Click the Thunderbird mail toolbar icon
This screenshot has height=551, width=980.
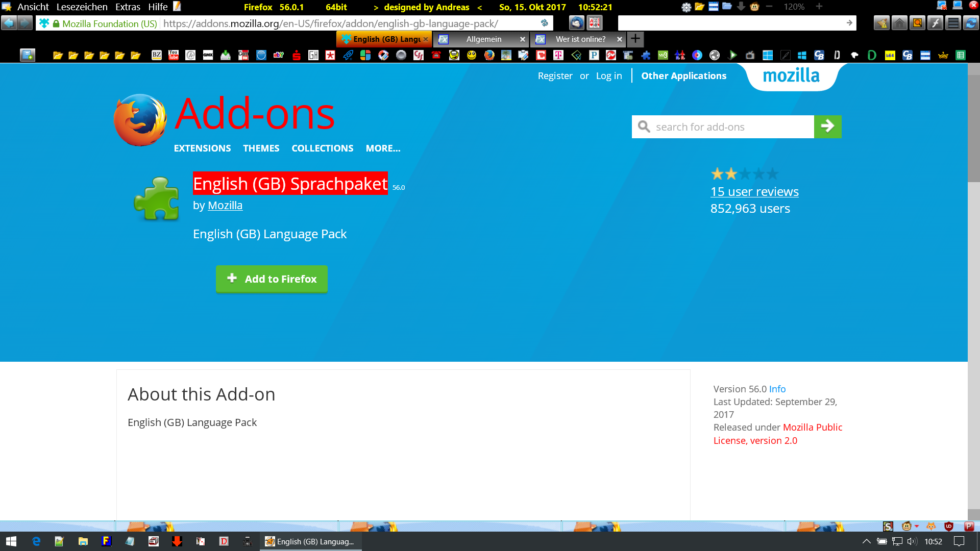[577, 23]
